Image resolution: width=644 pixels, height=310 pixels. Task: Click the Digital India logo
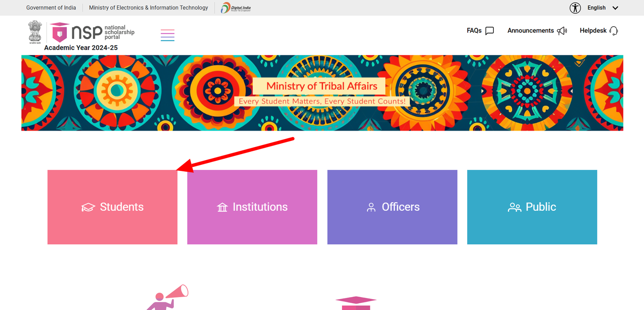click(236, 8)
